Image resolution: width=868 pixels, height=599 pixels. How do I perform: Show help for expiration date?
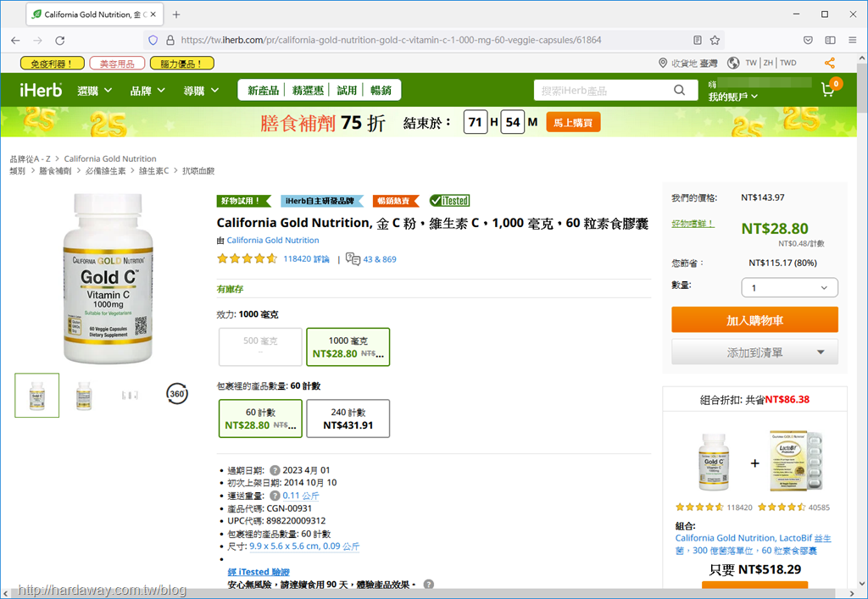pos(275,470)
